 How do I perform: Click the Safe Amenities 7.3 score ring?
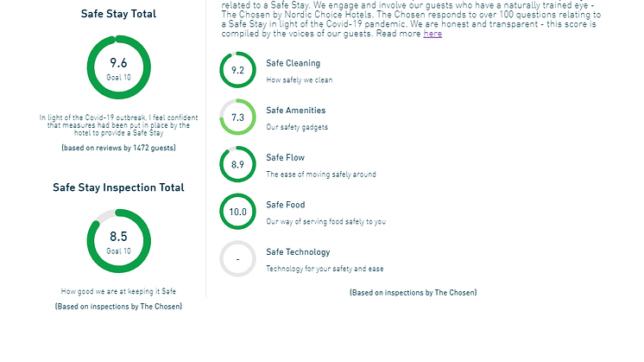(x=237, y=117)
